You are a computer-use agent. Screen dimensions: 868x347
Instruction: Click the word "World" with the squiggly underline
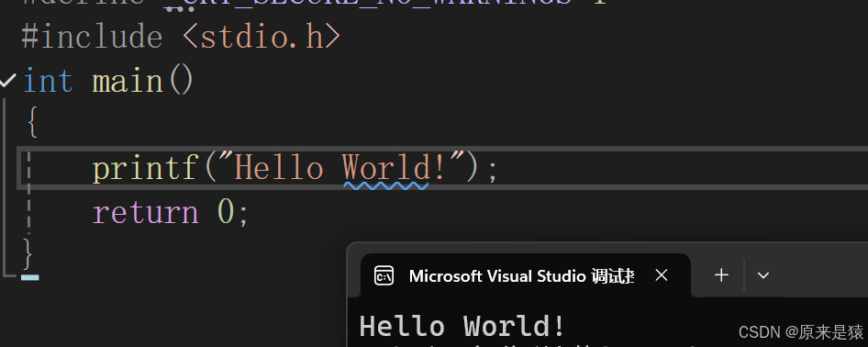click(x=386, y=167)
